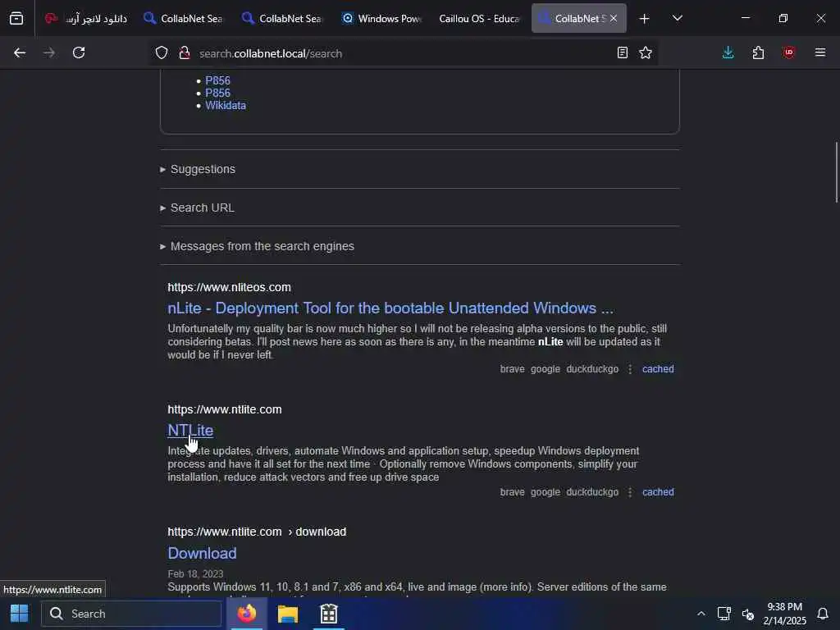Toggle reader view icon
The width and height of the screenshot is (840, 630).
(x=622, y=52)
